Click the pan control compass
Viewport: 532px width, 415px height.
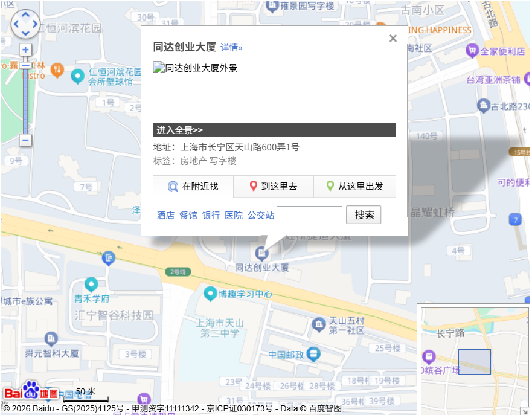25,24
